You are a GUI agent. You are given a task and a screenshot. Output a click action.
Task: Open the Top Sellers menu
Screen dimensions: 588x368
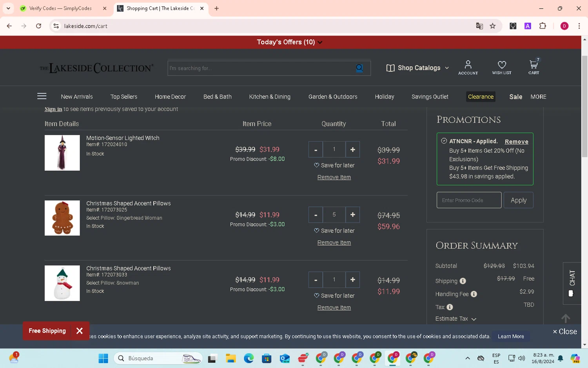tap(124, 97)
